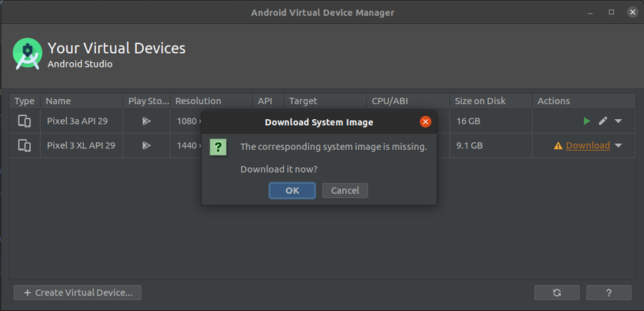Expand the actions dropdown for Pixel 3 XL
The width and height of the screenshot is (644, 311).
pyautogui.click(x=619, y=146)
